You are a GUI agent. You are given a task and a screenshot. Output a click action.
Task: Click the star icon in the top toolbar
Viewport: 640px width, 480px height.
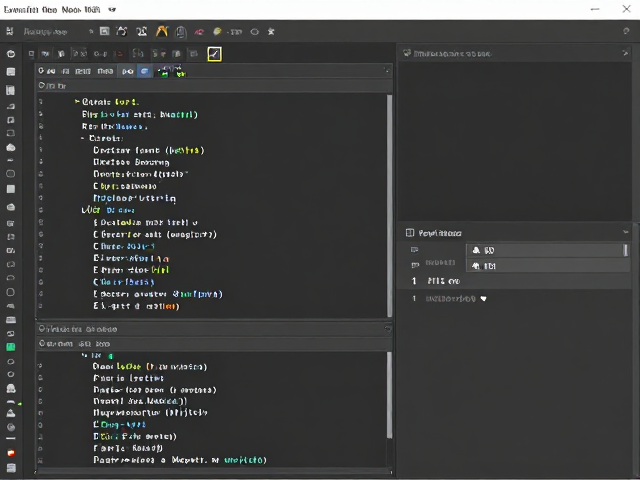pyautogui.click(x=271, y=31)
